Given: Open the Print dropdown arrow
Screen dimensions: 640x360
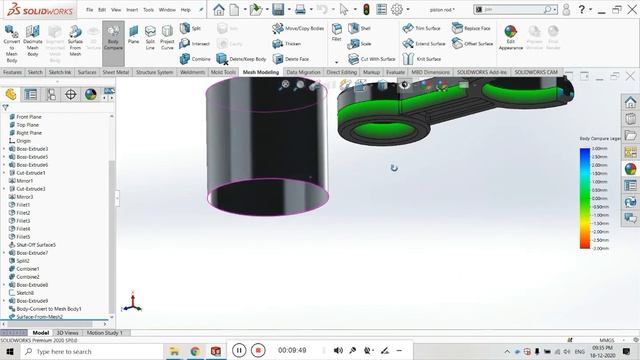Looking at the screenshot, I should coord(311,9).
